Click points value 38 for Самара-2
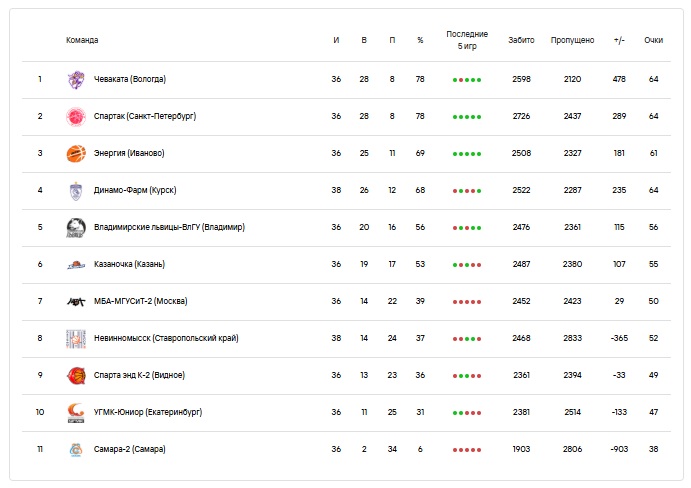 pyautogui.click(x=654, y=450)
